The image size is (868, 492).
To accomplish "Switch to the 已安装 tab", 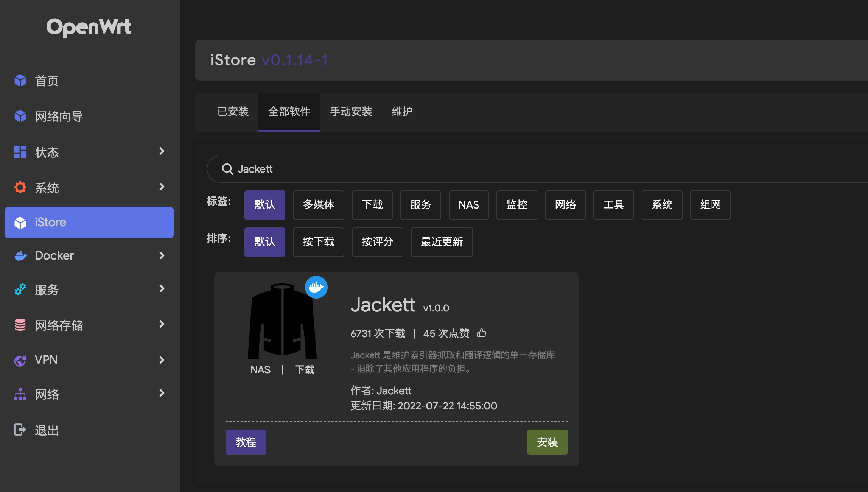I will click(x=233, y=112).
